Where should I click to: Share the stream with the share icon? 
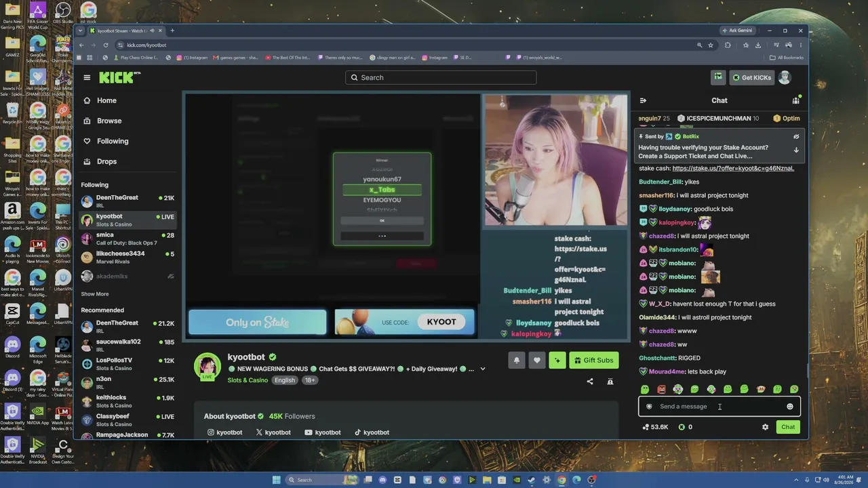(x=590, y=382)
